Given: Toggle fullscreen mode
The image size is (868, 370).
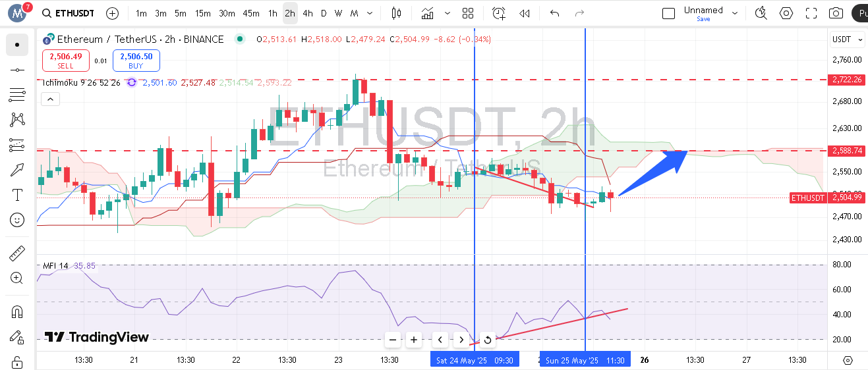Looking at the screenshot, I should point(811,13).
